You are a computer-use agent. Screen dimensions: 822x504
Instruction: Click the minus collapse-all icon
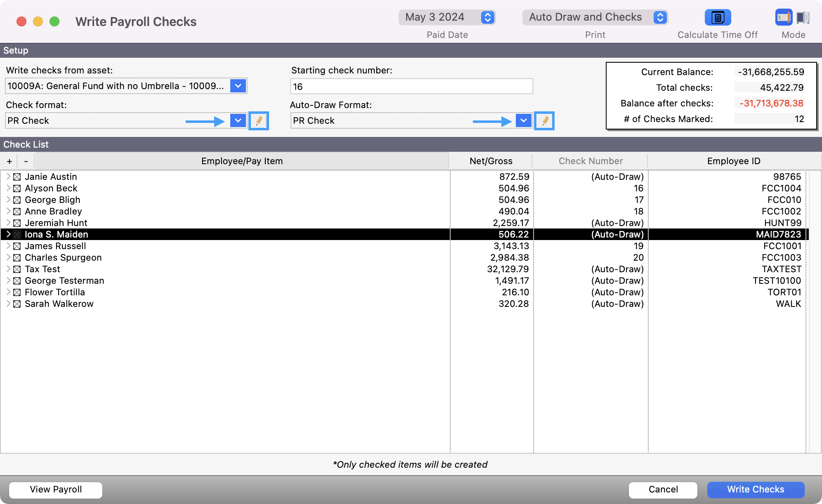pos(26,161)
